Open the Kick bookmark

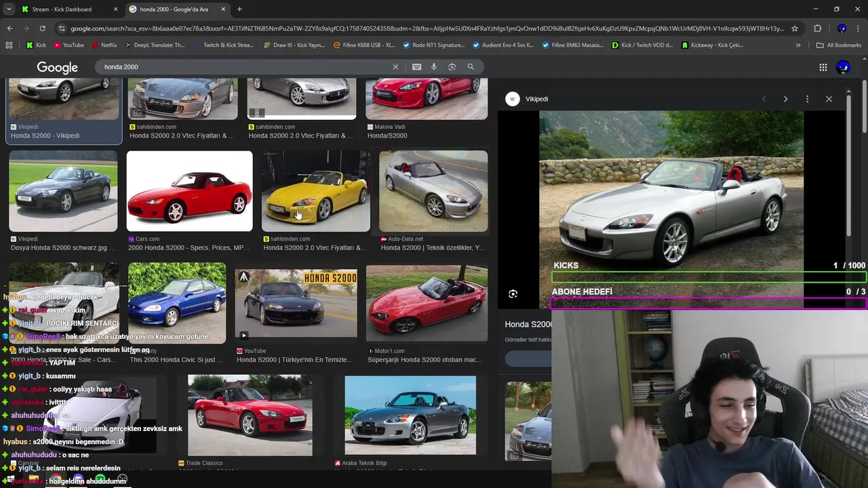coord(36,45)
